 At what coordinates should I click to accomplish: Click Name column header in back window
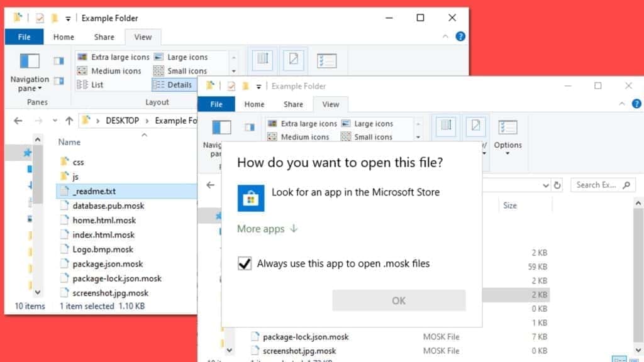69,142
